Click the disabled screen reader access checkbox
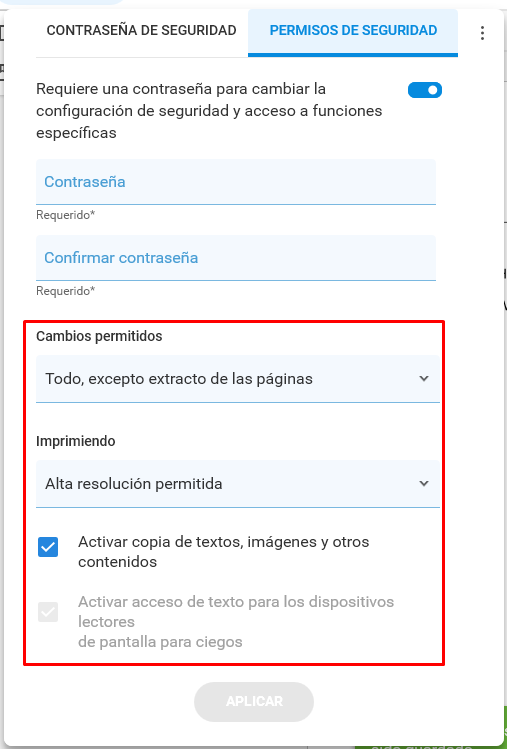This screenshot has width=507, height=749. click(48, 612)
